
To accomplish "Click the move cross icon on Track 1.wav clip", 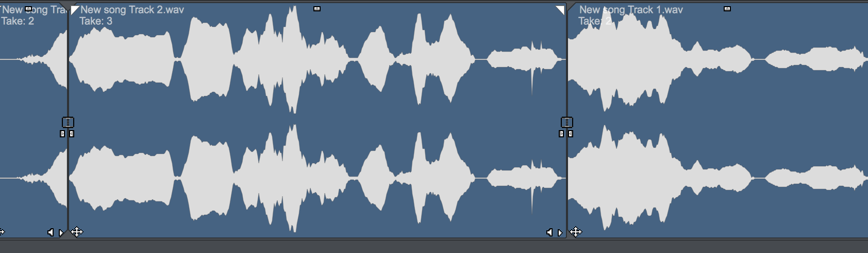I will [576, 232].
